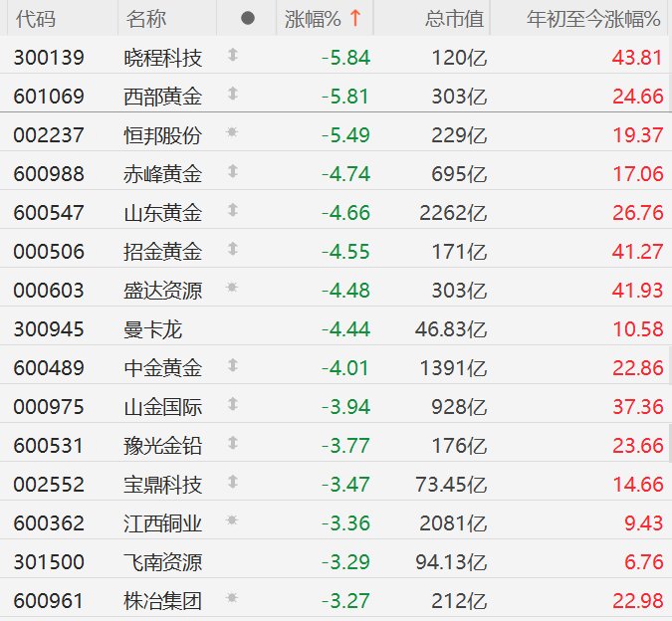Viewport: 672px width, 621px height.
Task: Select stock code 002552
Action: coord(49,485)
